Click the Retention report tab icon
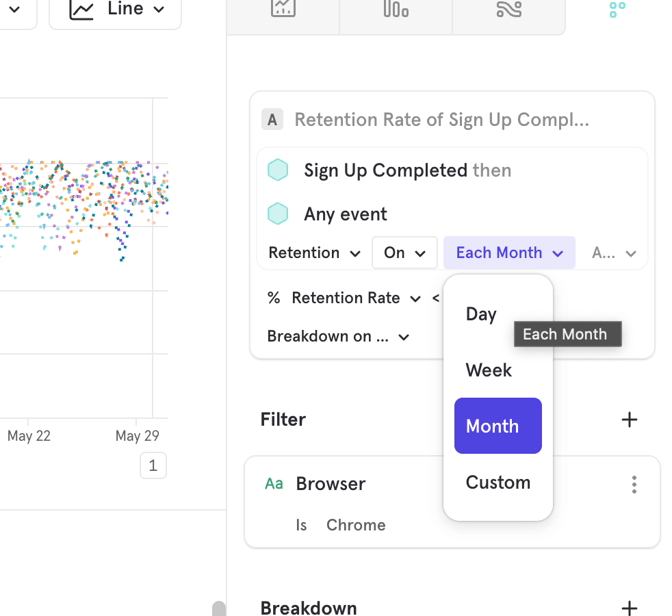This screenshot has height=616, width=672. click(617, 10)
